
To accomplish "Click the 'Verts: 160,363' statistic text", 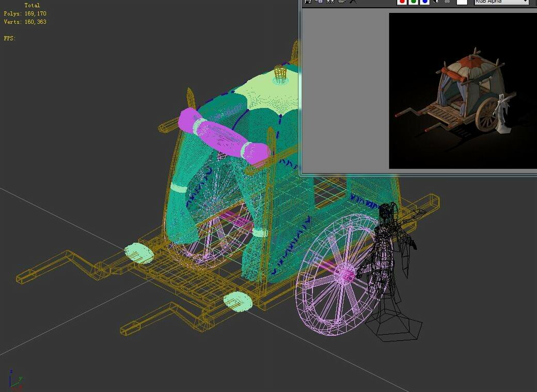I will [x=25, y=22].
